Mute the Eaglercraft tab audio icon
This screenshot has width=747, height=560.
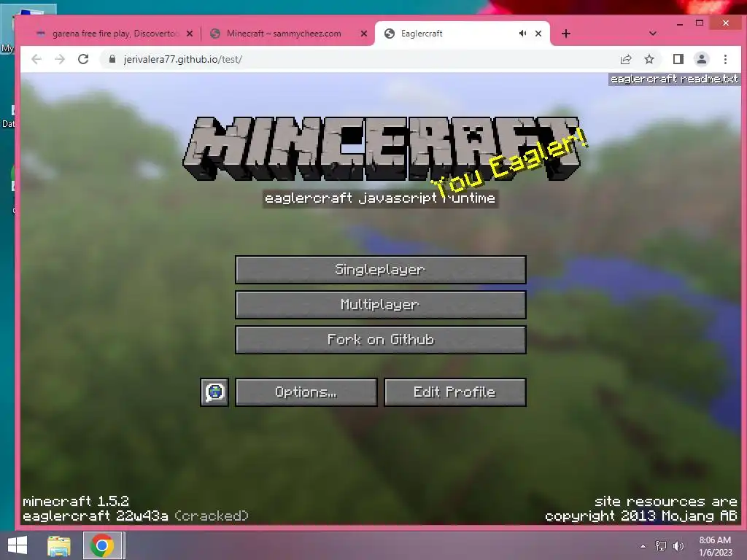click(522, 34)
